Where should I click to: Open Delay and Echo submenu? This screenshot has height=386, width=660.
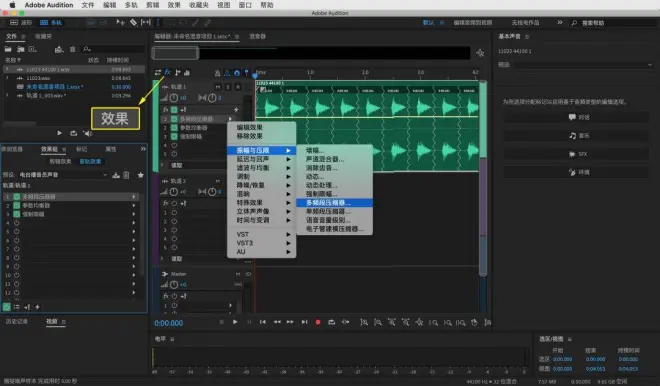[x=261, y=159]
